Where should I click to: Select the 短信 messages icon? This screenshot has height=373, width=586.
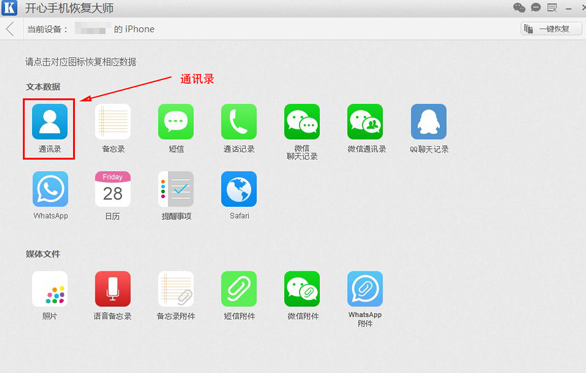click(176, 122)
